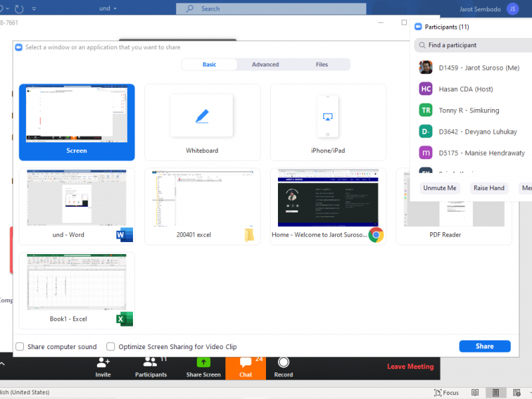Enable Share computer sound checkbox
The image size is (532, 399).
[20, 346]
